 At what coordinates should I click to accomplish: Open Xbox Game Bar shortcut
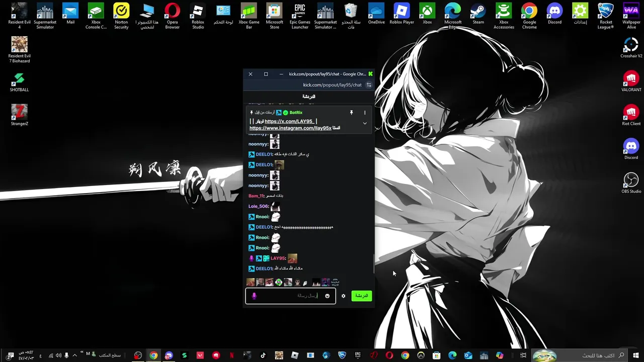pyautogui.click(x=249, y=16)
